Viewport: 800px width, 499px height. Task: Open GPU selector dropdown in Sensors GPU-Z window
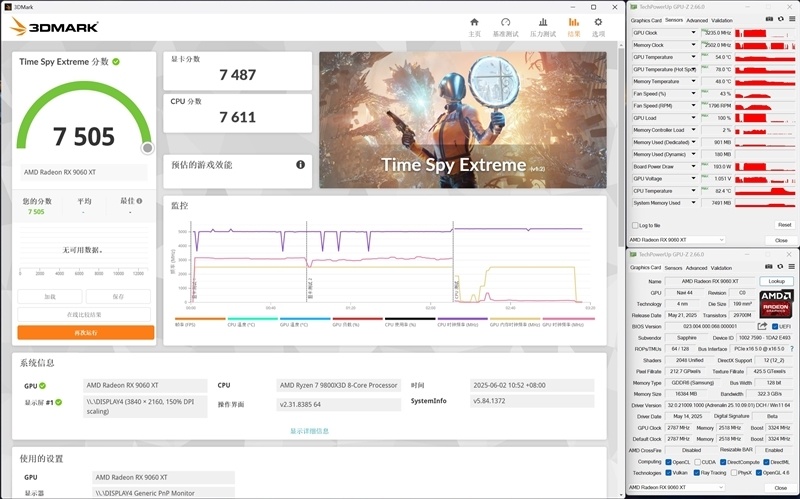[677, 240]
